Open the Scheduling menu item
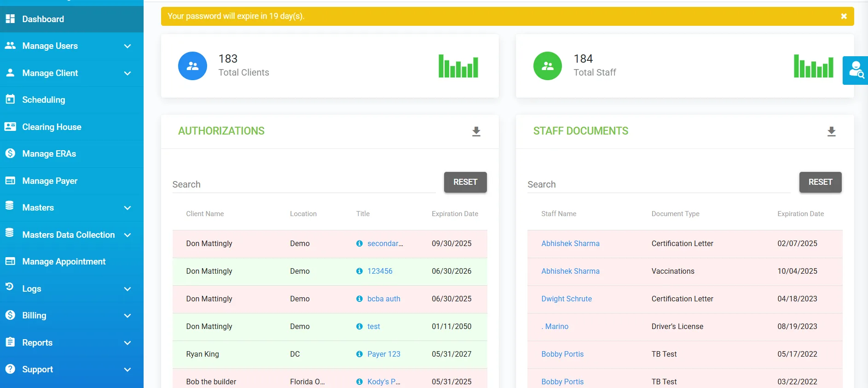 72,100
